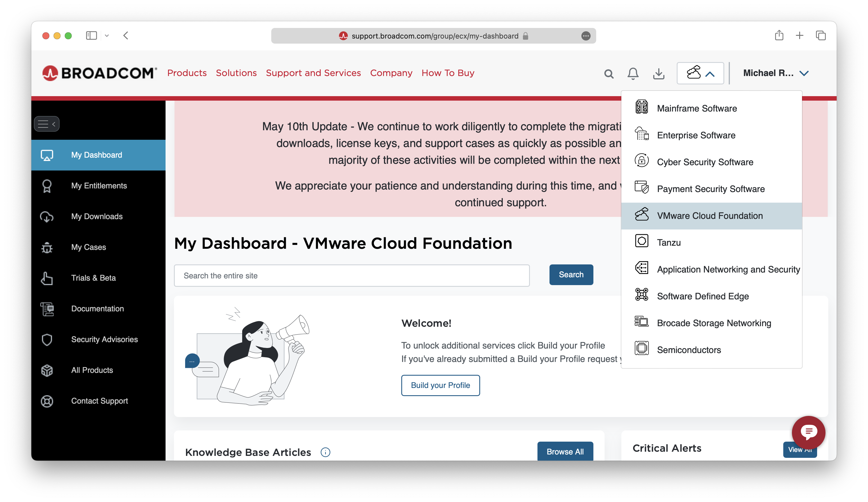Click the My Dashboard monitor icon
The height and width of the screenshot is (502, 868).
[47, 155]
